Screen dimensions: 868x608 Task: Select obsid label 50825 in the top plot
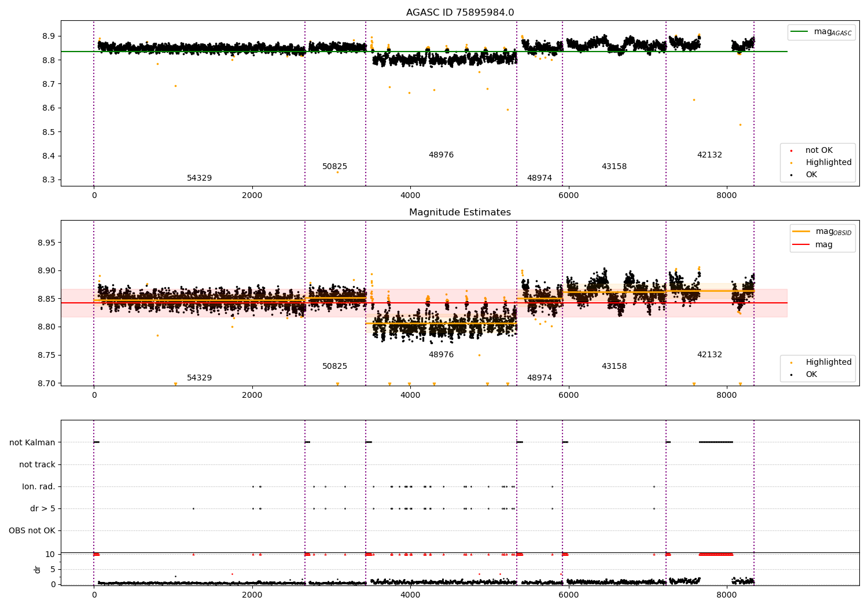point(335,167)
